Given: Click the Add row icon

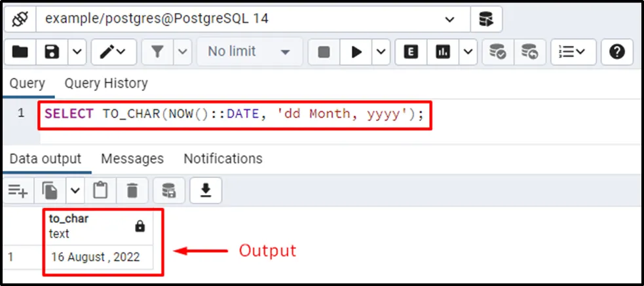Looking at the screenshot, I should pyautogui.click(x=18, y=190).
